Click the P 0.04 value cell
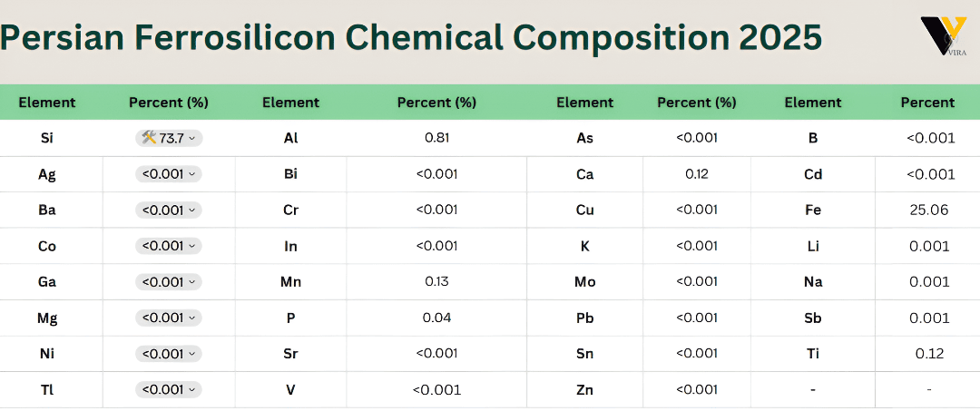 pos(436,318)
